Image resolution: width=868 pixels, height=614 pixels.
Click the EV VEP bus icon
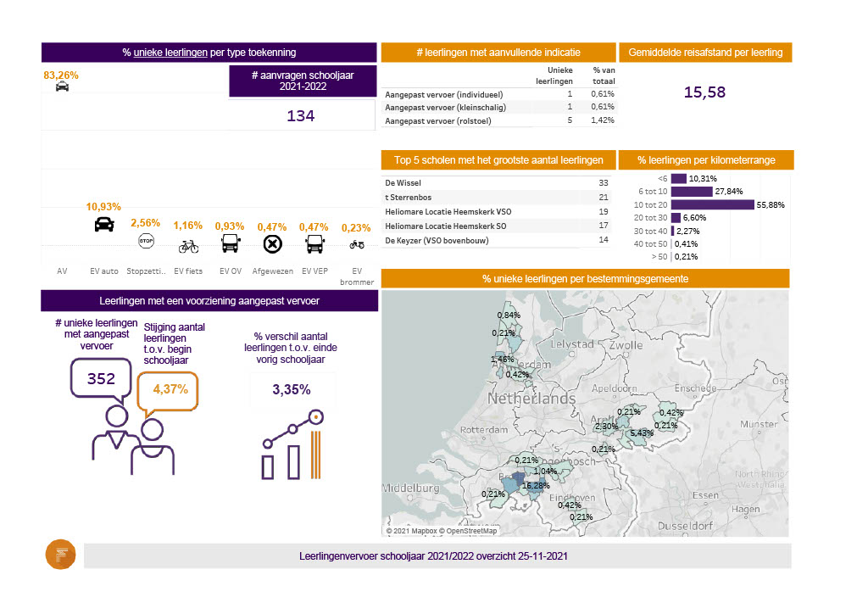pos(314,244)
